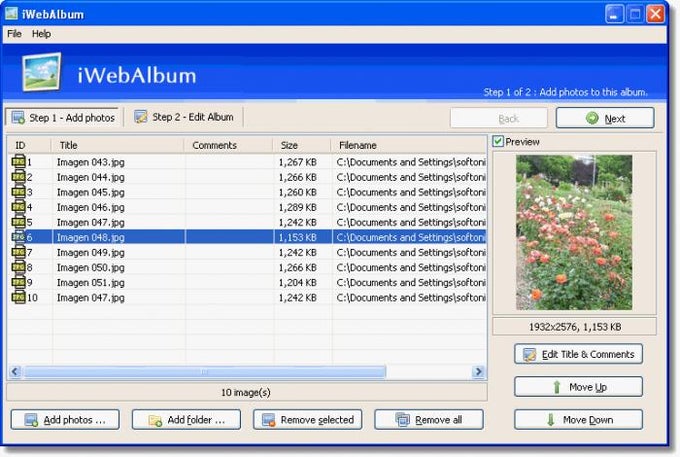Select the Imagen 050.jpg title
680x457 pixels.
[91, 268]
